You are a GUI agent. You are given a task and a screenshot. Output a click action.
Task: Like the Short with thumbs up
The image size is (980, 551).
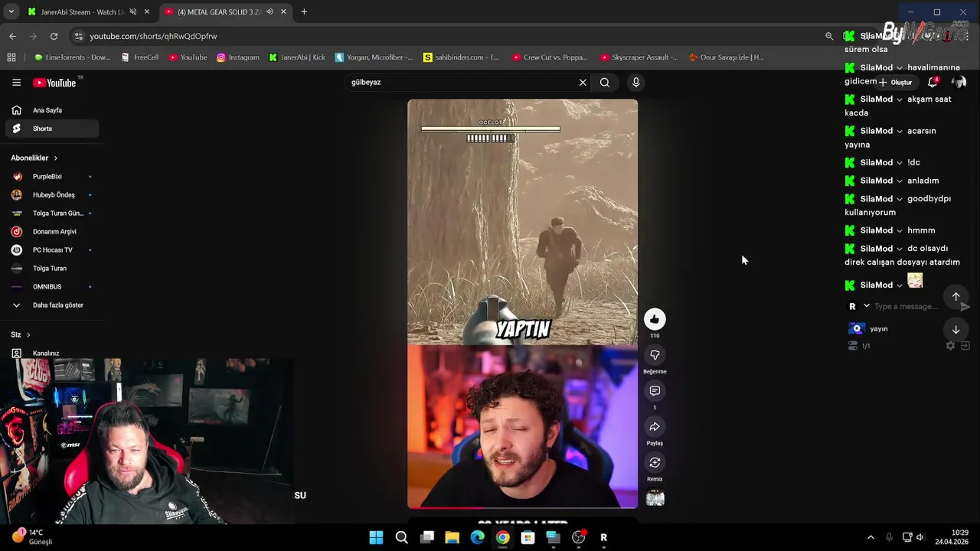pos(655,319)
